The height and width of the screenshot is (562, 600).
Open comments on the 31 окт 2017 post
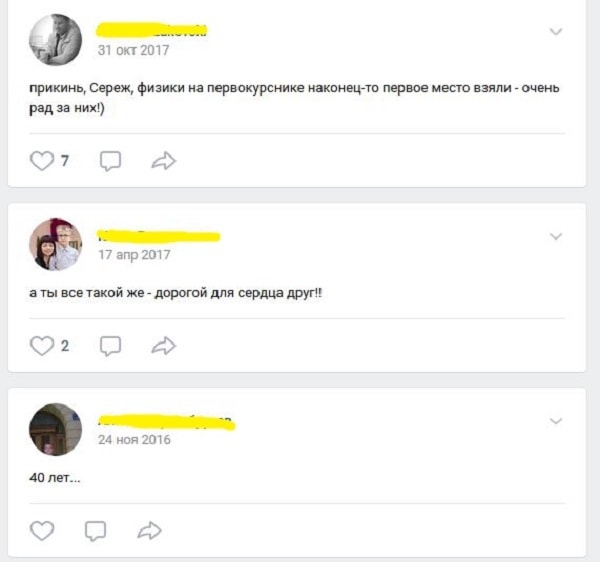(x=110, y=161)
